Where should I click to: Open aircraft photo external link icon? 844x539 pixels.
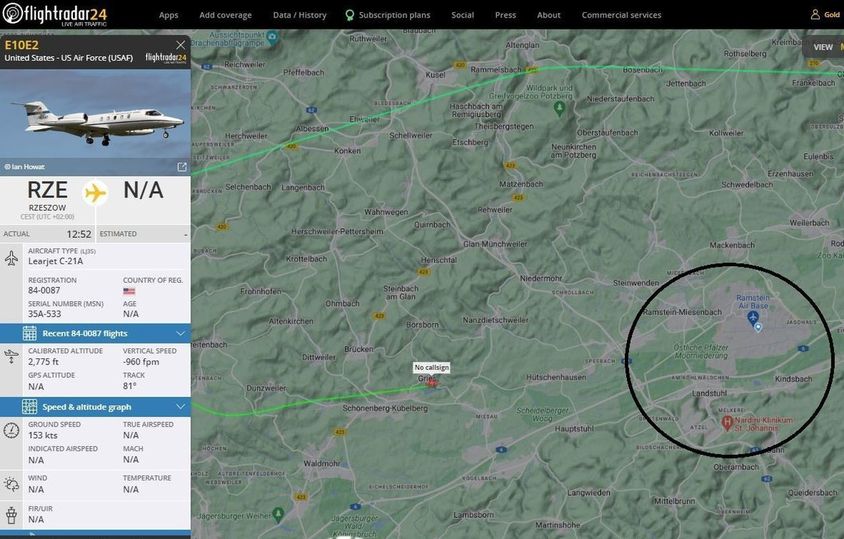182,167
